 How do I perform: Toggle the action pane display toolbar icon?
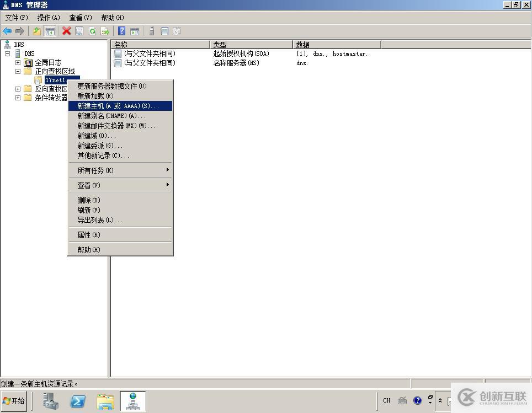click(x=134, y=31)
